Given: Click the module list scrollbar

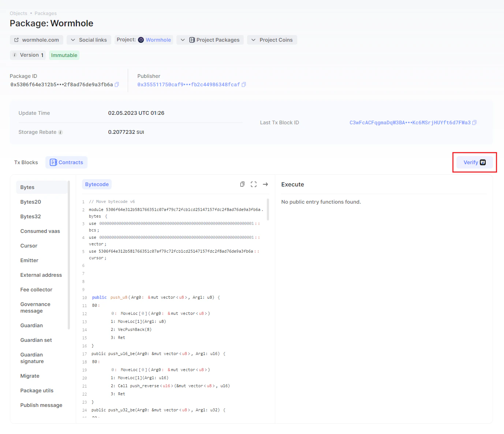Looking at the screenshot, I should 69,255.
